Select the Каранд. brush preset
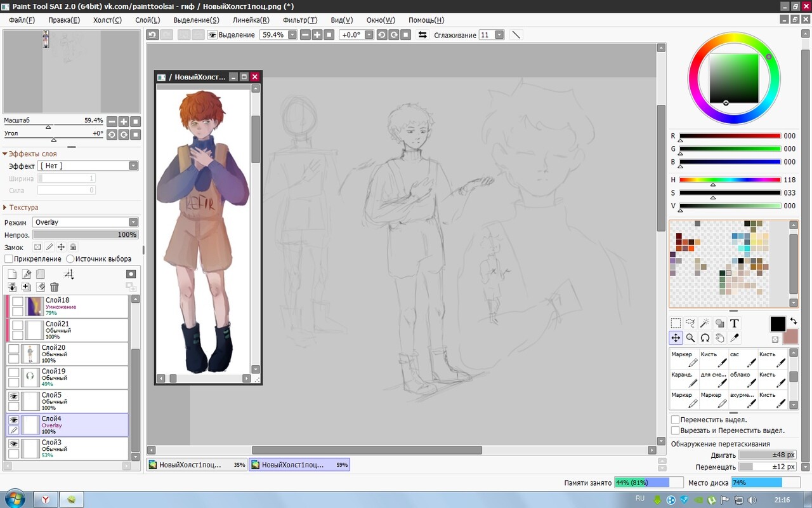The image size is (812, 508). coord(683,379)
